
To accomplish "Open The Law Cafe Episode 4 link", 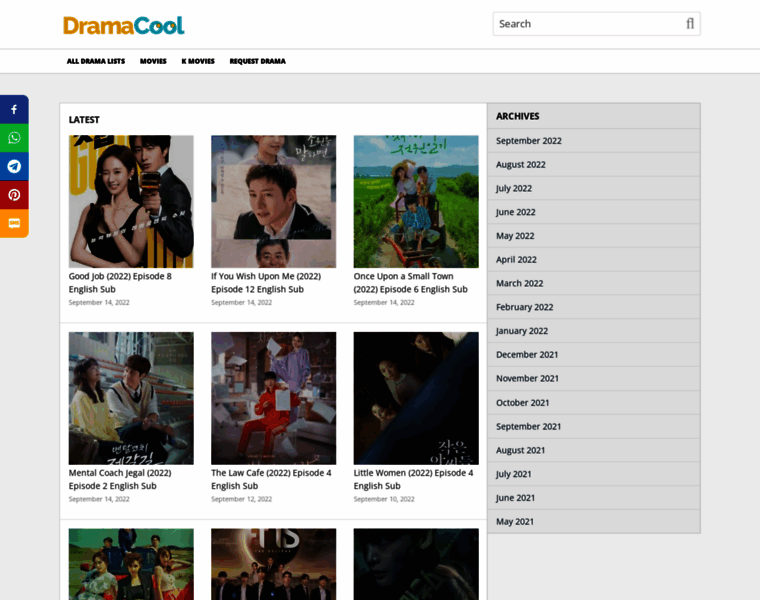I will coord(271,479).
